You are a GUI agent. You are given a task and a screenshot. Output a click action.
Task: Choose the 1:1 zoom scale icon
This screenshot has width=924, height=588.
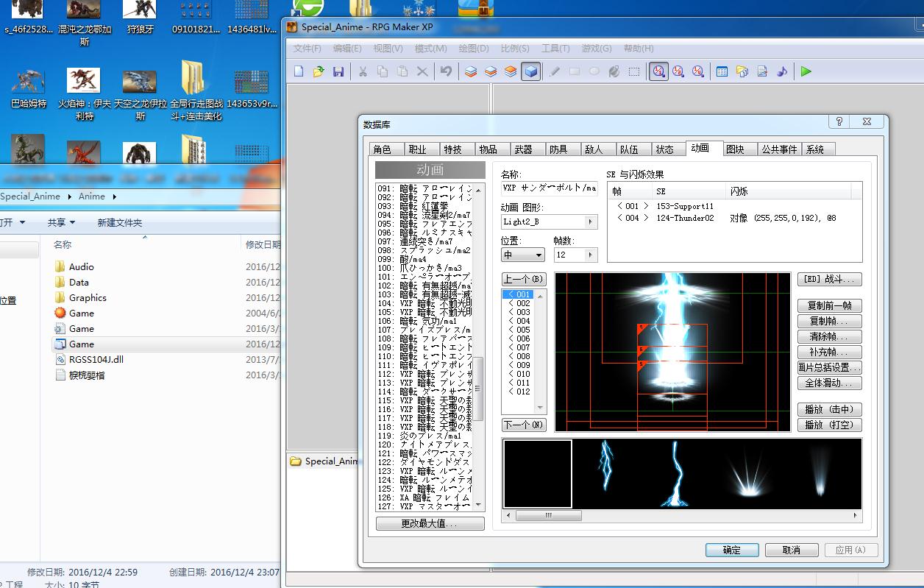pyautogui.click(x=658, y=71)
